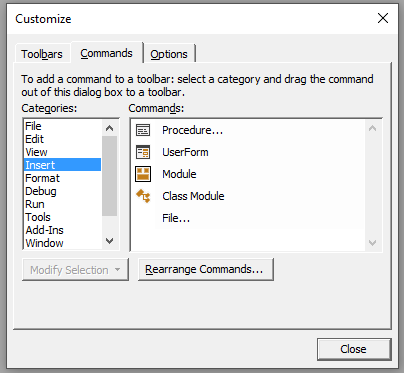404x373 pixels.
Task: Click the Categories list scroll-down arrow
Action: point(109,241)
